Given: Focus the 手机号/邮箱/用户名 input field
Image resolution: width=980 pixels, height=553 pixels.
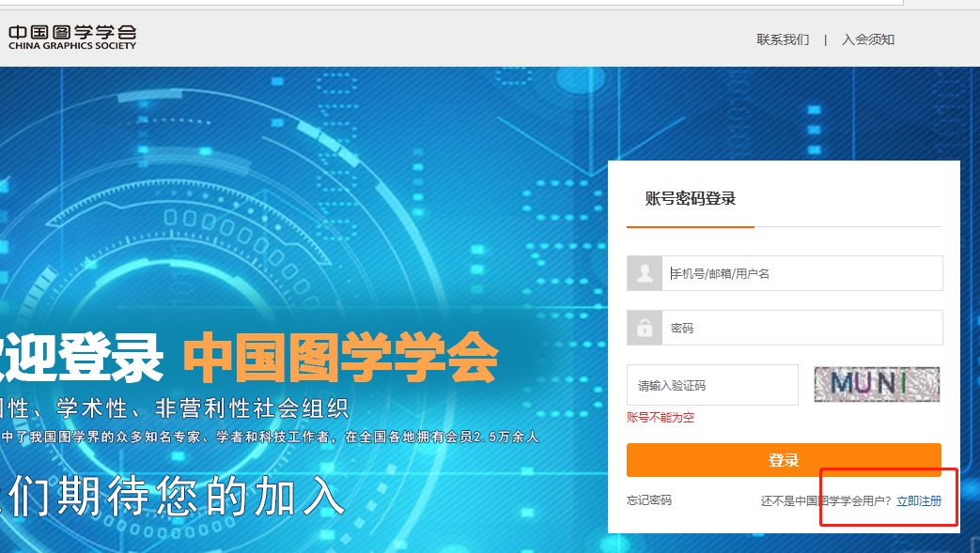Looking at the screenshot, I should 802,273.
